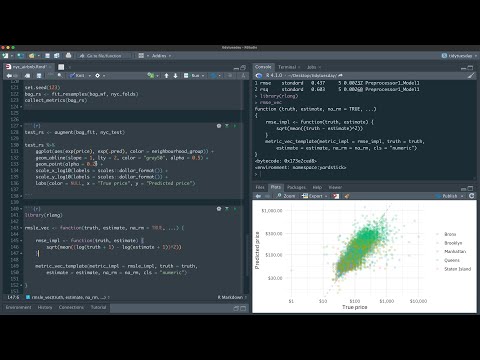Clear the console with the broom icon

(x=470, y=76)
